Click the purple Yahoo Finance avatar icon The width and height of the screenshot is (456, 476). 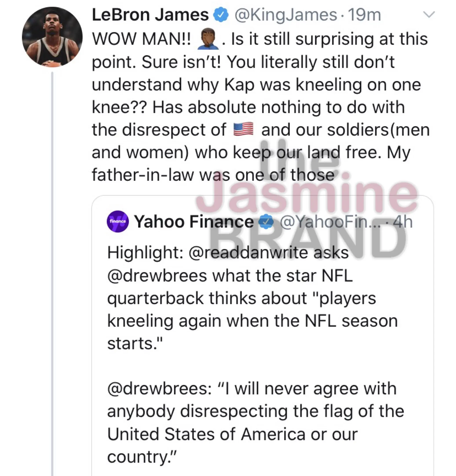(118, 221)
